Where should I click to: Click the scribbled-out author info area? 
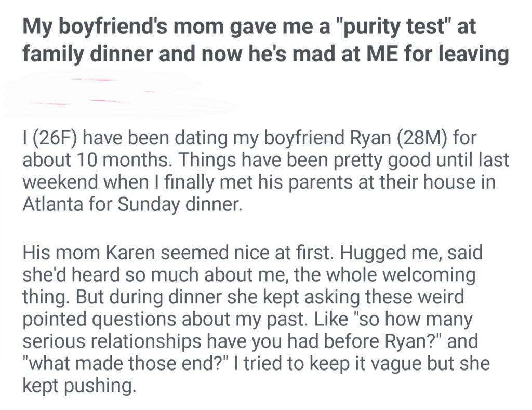pos(119,94)
